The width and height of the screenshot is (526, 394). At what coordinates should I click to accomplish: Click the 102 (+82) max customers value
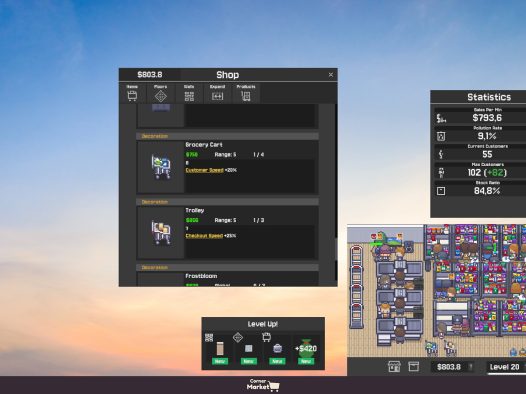tap(487, 173)
